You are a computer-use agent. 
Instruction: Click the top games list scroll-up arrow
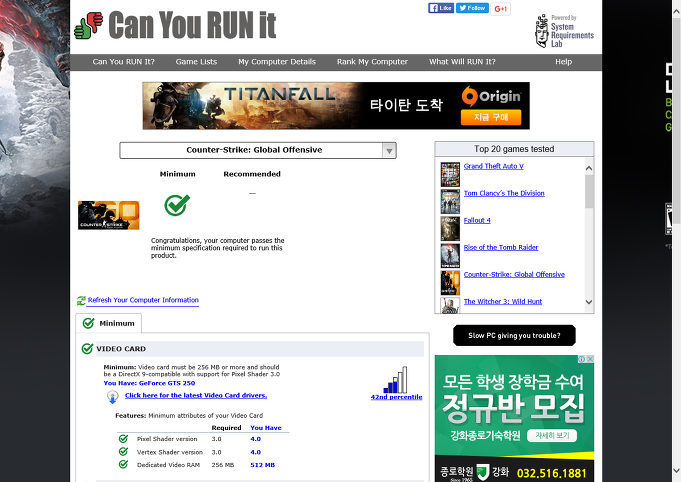click(589, 168)
